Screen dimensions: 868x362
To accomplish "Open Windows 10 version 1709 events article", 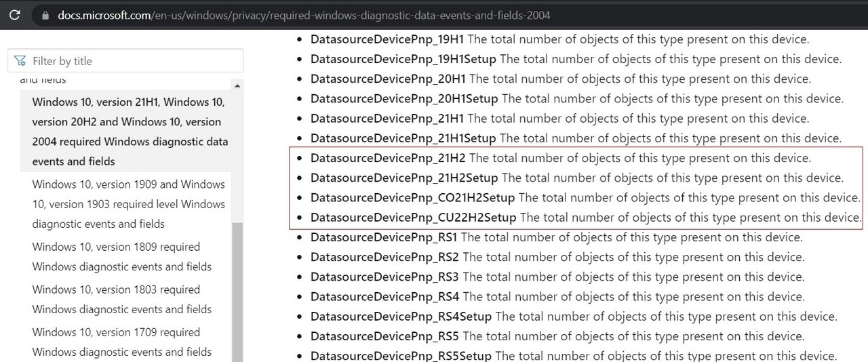I will point(122,342).
